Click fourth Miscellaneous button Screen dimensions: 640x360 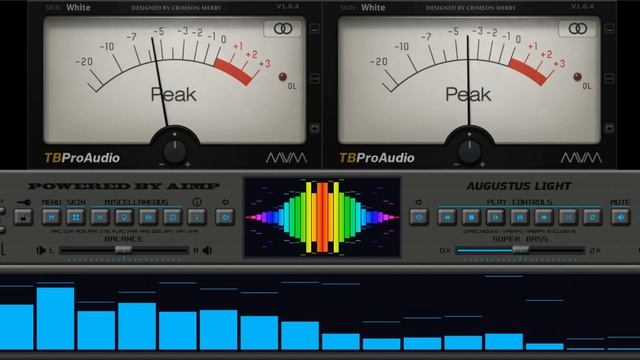coord(173,217)
